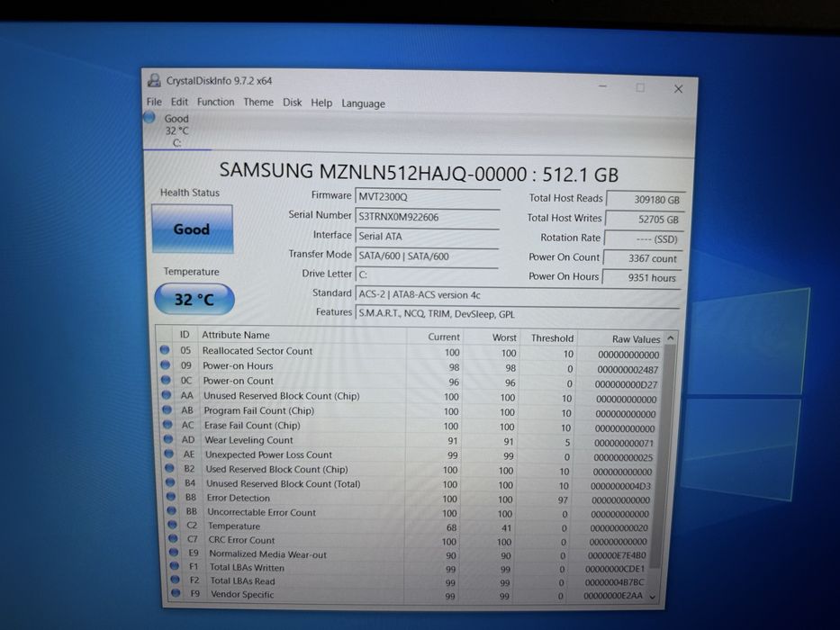Viewport: 840px width, 630px height.
Task: Click the Features S.M.A.R.T. field
Action: 518,314
